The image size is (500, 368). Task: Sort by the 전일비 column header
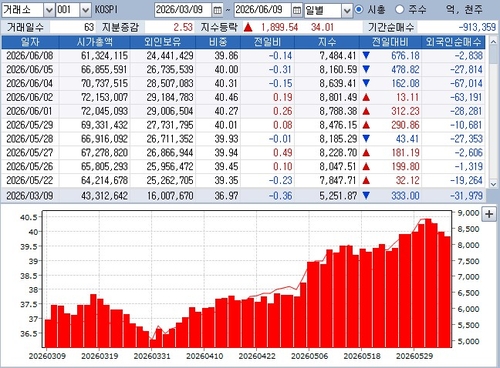[x=267, y=42]
